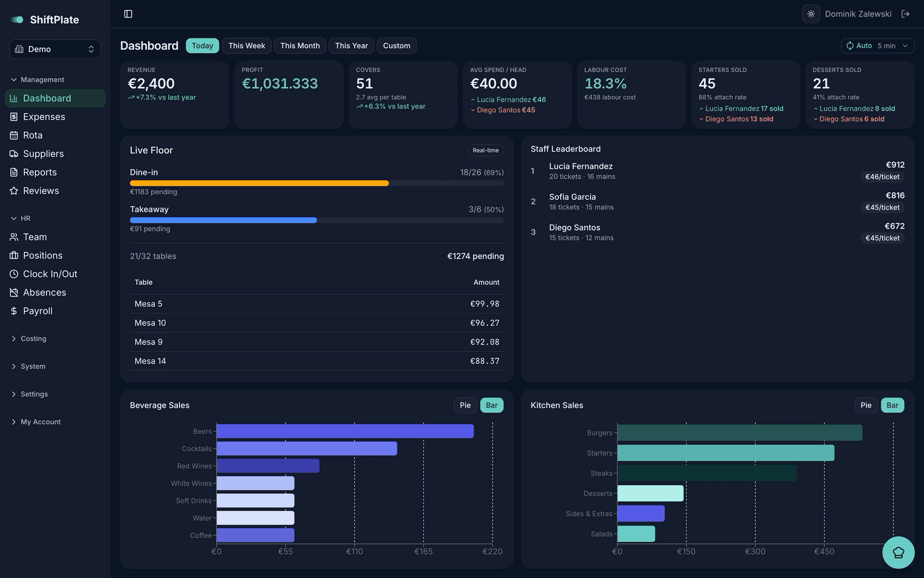This screenshot has height=578, width=924.
Task: Click the Amount column header
Action: coord(486,282)
